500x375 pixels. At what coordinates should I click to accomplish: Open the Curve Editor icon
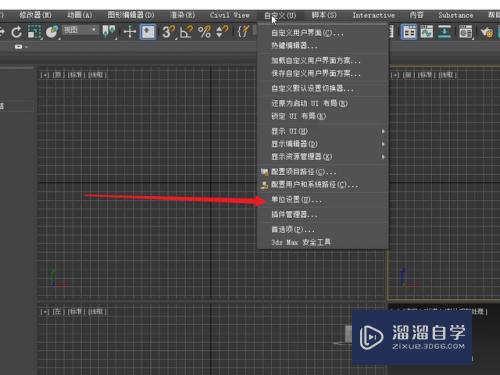point(426,32)
